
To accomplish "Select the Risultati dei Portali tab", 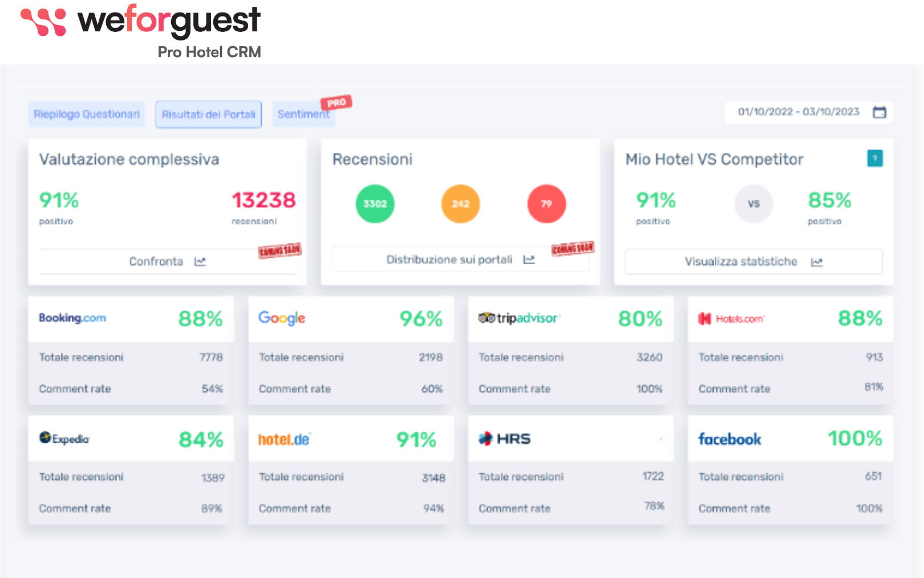I will (x=209, y=114).
